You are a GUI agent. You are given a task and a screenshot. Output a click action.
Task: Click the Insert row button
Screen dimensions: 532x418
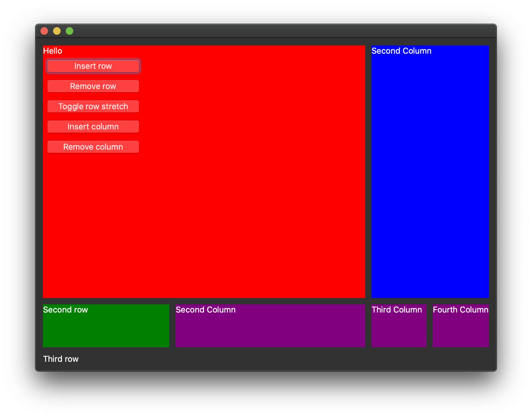pyautogui.click(x=93, y=66)
